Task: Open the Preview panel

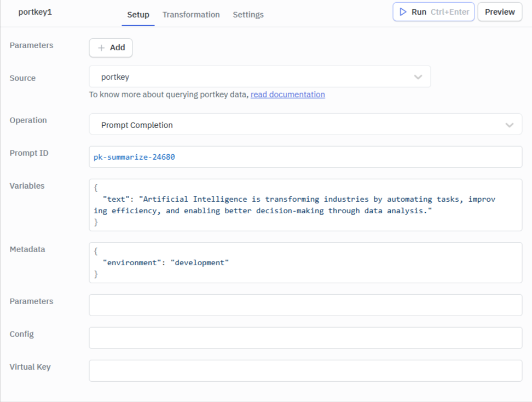Action: 500,12
